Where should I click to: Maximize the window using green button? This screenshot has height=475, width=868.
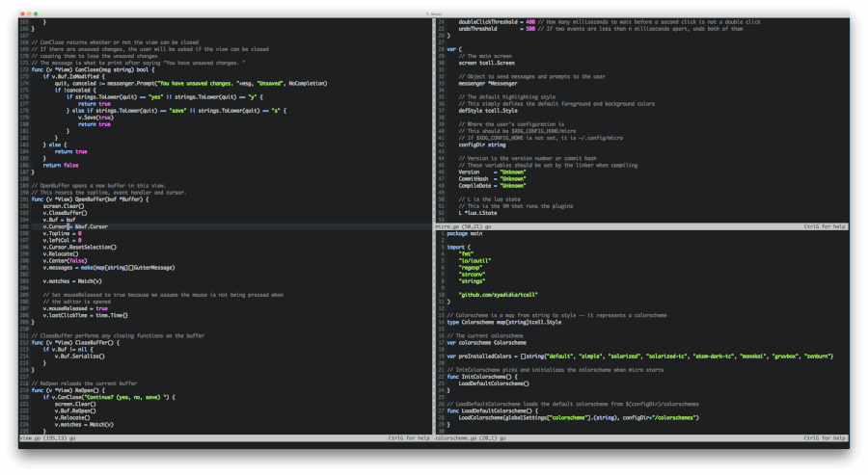pos(35,13)
